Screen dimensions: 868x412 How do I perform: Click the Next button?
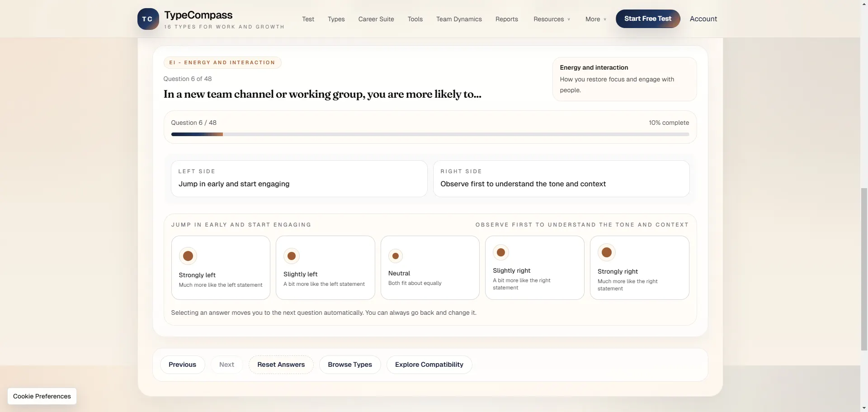coord(226,365)
